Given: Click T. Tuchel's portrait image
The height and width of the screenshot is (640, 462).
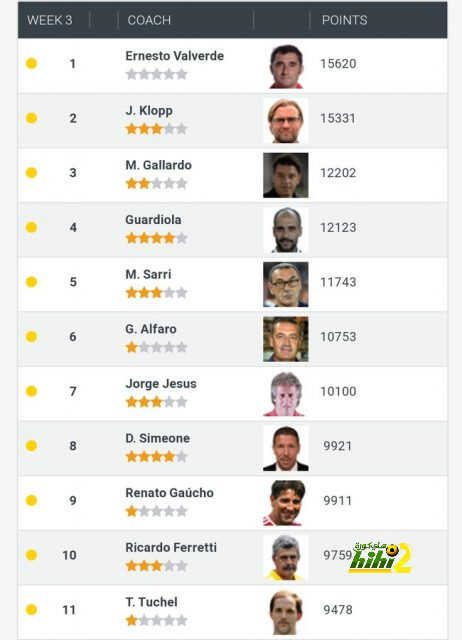Looking at the screenshot, I should [x=286, y=612].
